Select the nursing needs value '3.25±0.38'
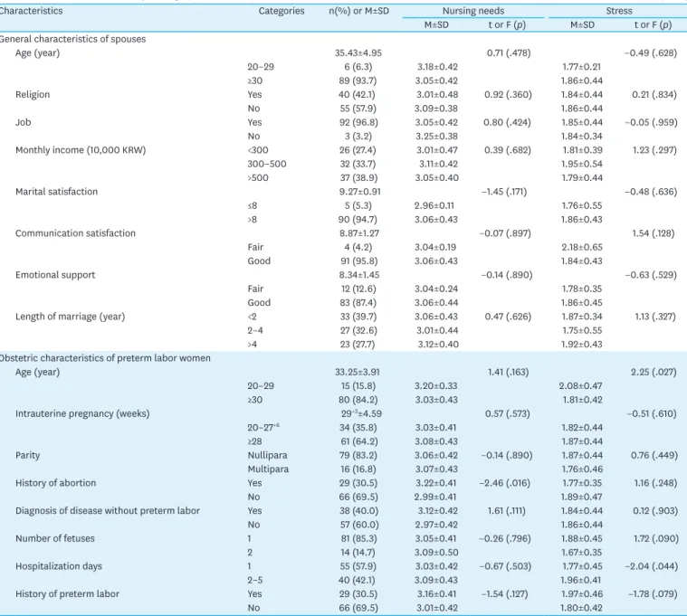687x616 pixels. tap(436, 137)
